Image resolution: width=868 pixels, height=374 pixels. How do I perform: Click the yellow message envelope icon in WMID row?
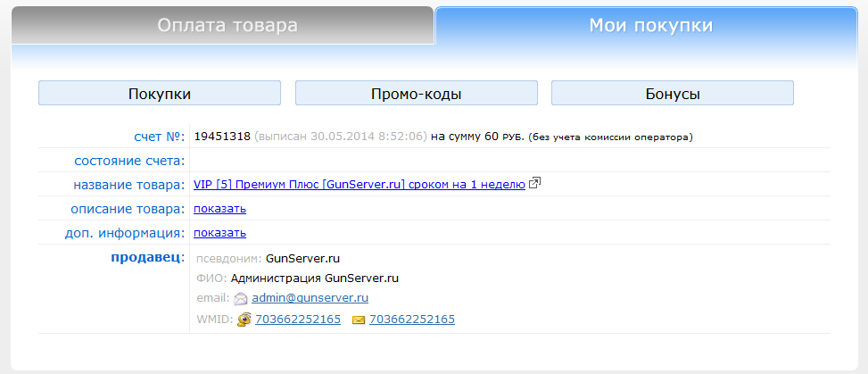point(359,320)
